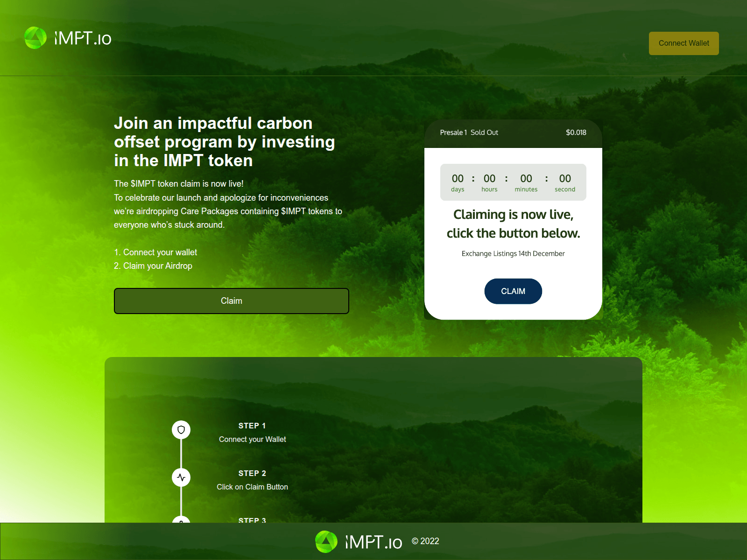Viewport: 747px width, 560px height.
Task: Click the partially visible Step 3 icon
Action: pos(181,519)
